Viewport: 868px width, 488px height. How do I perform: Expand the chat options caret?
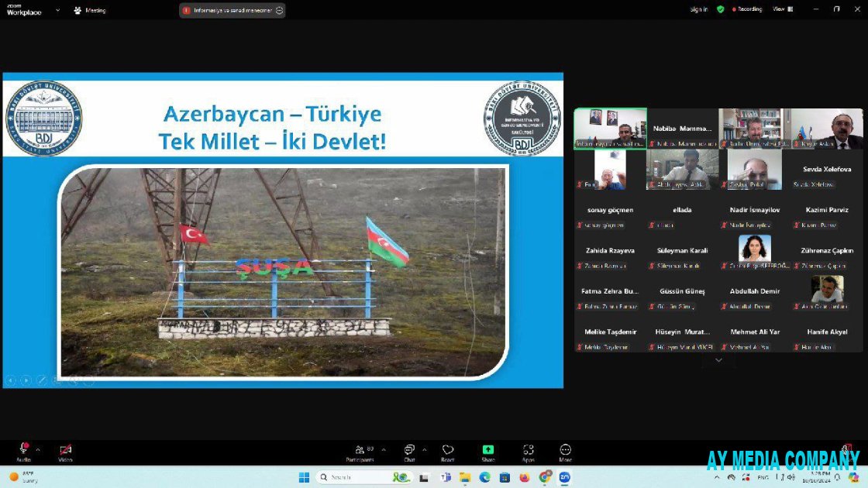[x=423, y=449]
